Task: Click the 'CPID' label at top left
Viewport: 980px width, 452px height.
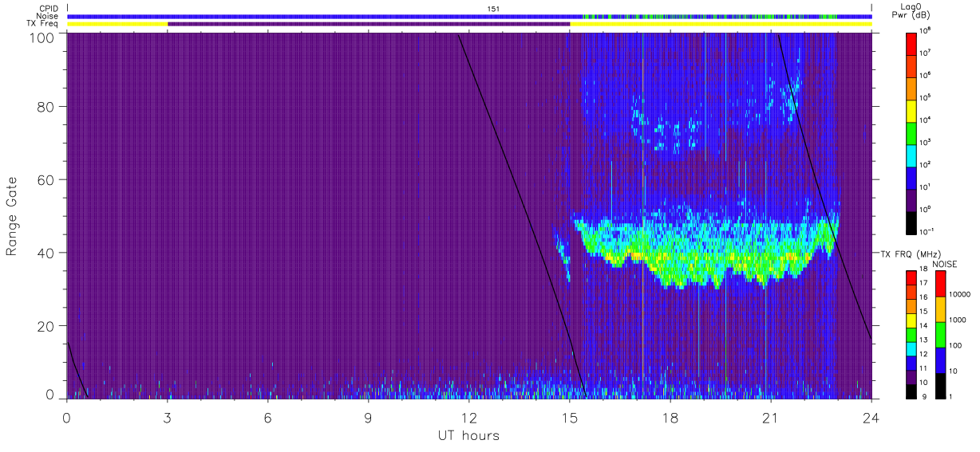Action: [x=49, y=9]
